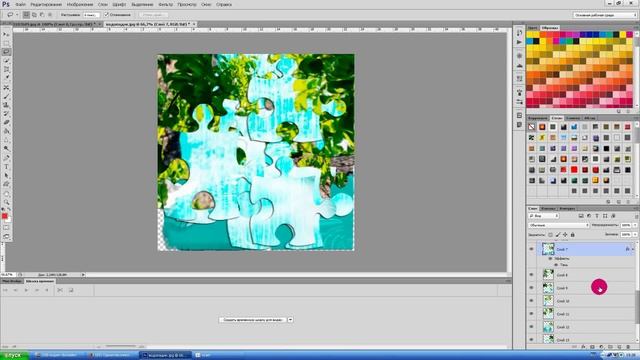Open the Изображение menu
The image size is (640, 360).
click(80, 4)
